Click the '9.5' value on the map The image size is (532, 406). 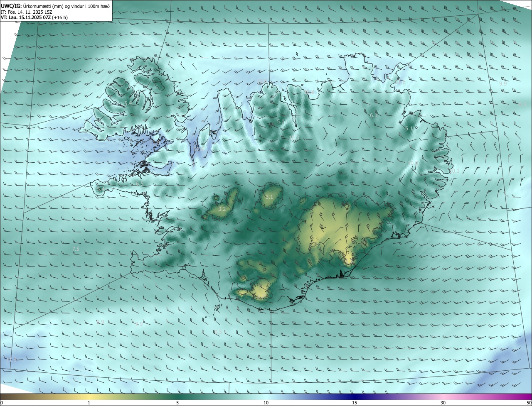pos(218,332)
